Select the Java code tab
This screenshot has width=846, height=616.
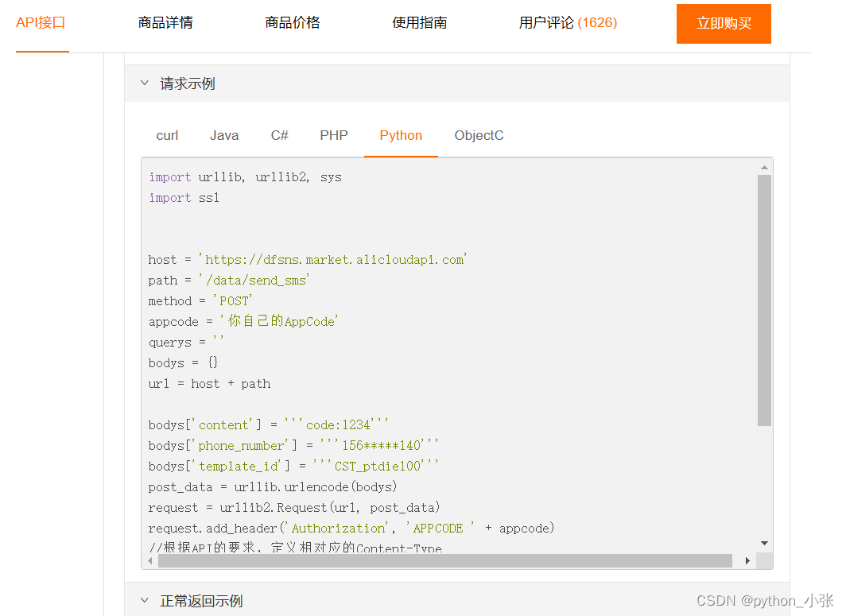point(224,135)
